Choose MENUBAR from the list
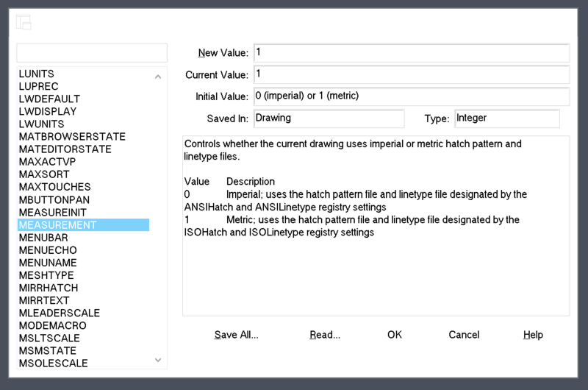Screen dimensions: 588x390 point(43,238)
